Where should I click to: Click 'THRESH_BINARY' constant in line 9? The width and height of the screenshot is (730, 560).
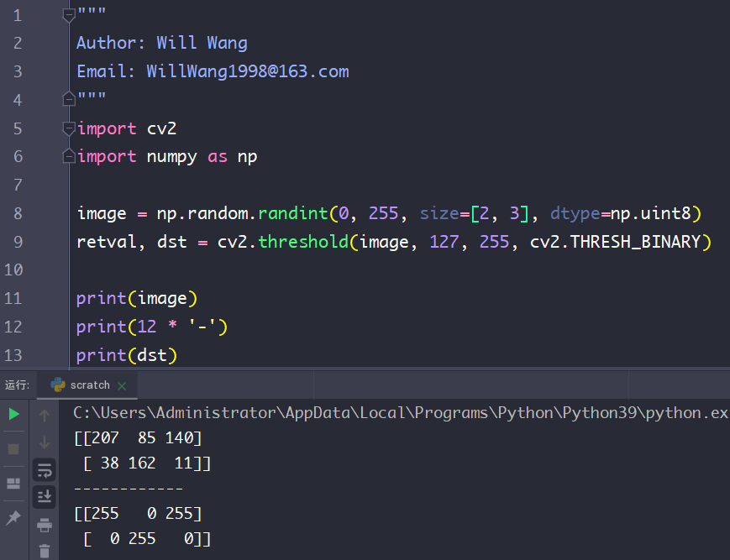(635, 242)
